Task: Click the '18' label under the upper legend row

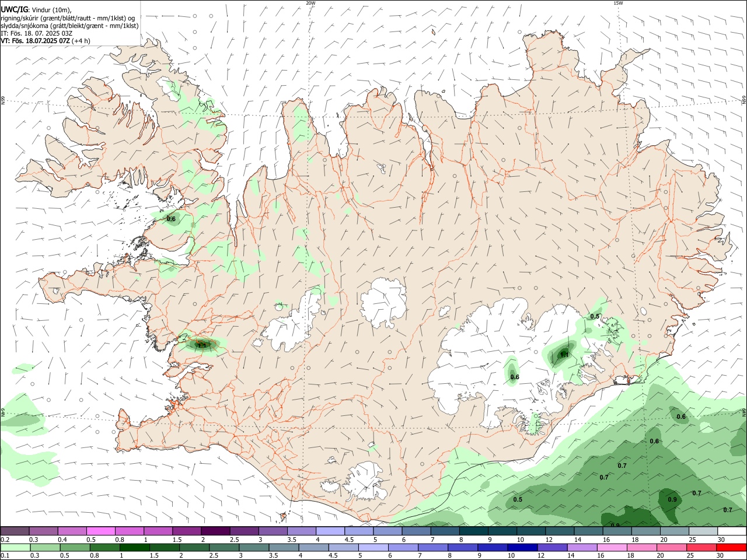Action: point(635,540)
